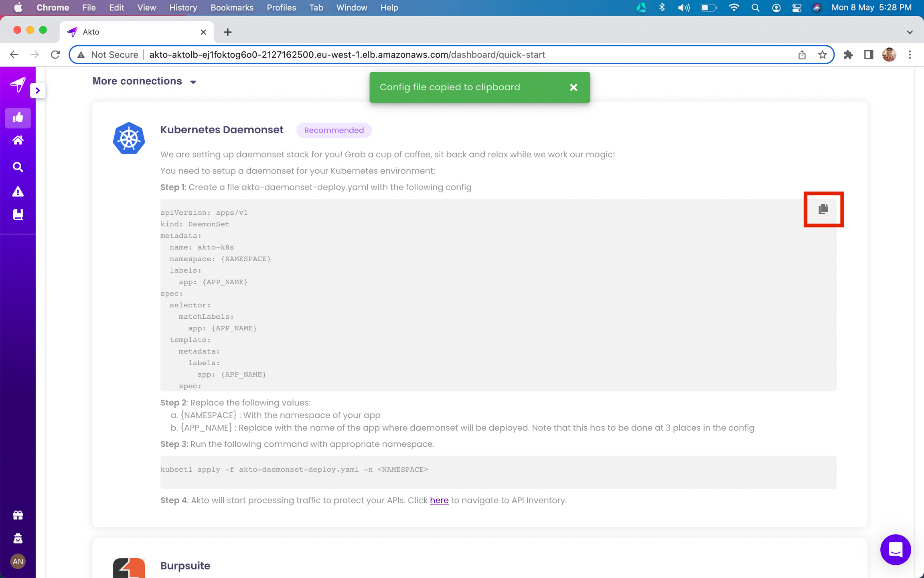Bookmark this page with the star
Viewport: 924px width, 578px height.
click(x=822, y=55)
